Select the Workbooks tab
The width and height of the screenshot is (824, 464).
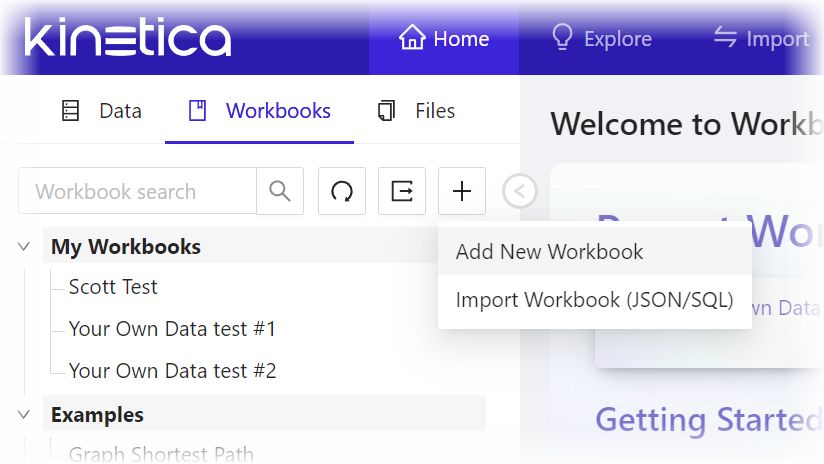tap(259, 111)
